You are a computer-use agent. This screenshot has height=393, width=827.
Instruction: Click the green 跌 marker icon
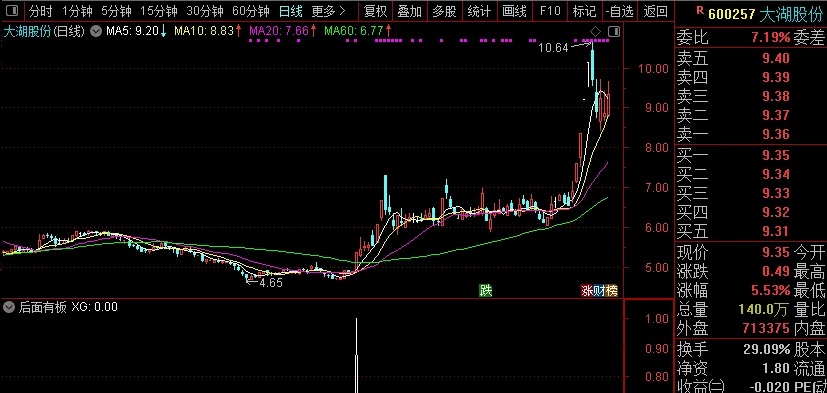point(485,290)
